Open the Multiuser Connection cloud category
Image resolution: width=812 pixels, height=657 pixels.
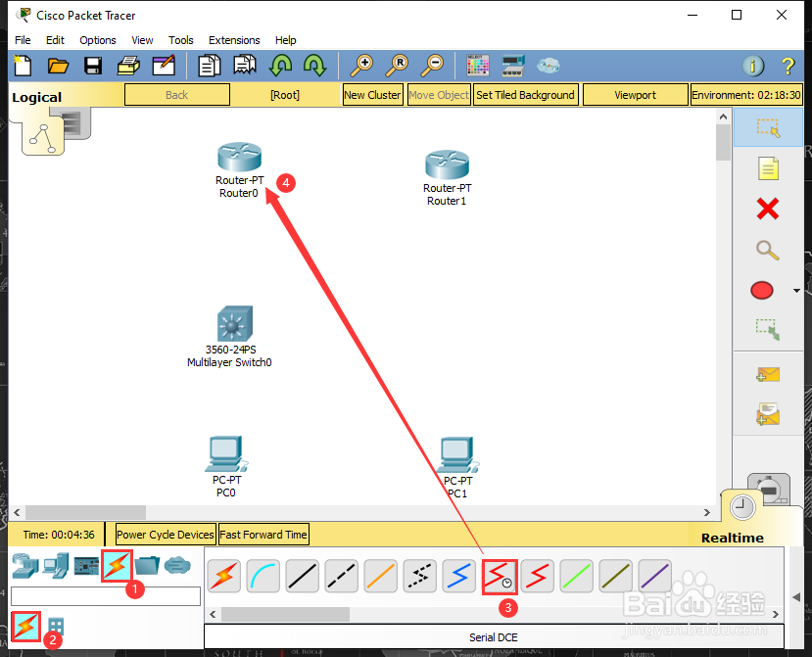(177, 565)
